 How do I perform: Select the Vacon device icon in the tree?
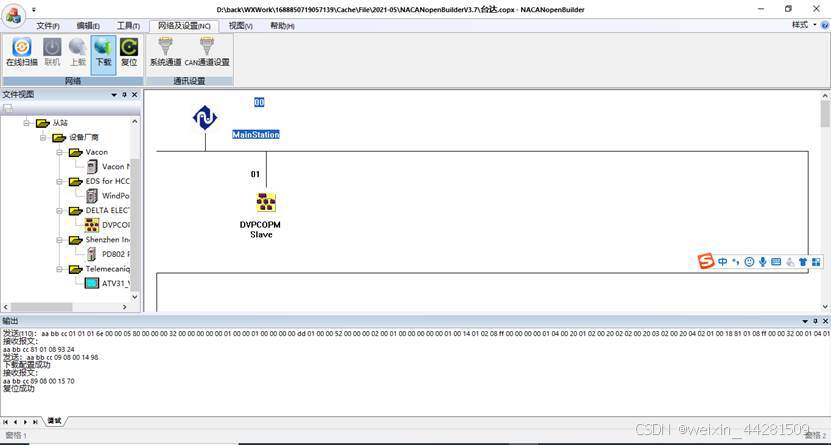tap(92, 166)
